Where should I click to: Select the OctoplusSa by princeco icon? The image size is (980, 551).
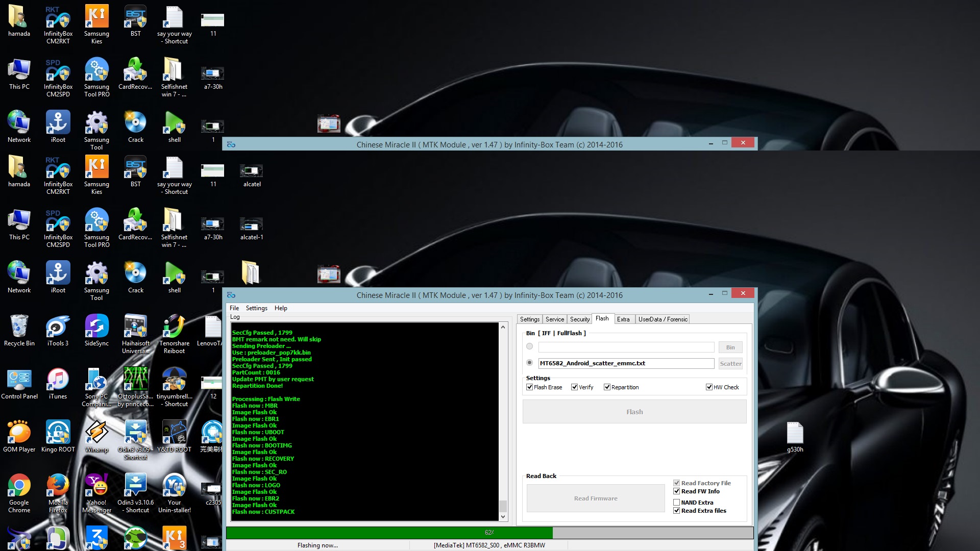coord(136,387)
